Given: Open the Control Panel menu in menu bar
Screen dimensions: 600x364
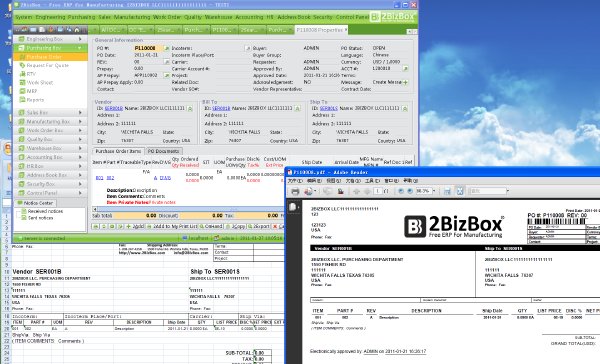Looking at the screenshot, I should (352, 17).
